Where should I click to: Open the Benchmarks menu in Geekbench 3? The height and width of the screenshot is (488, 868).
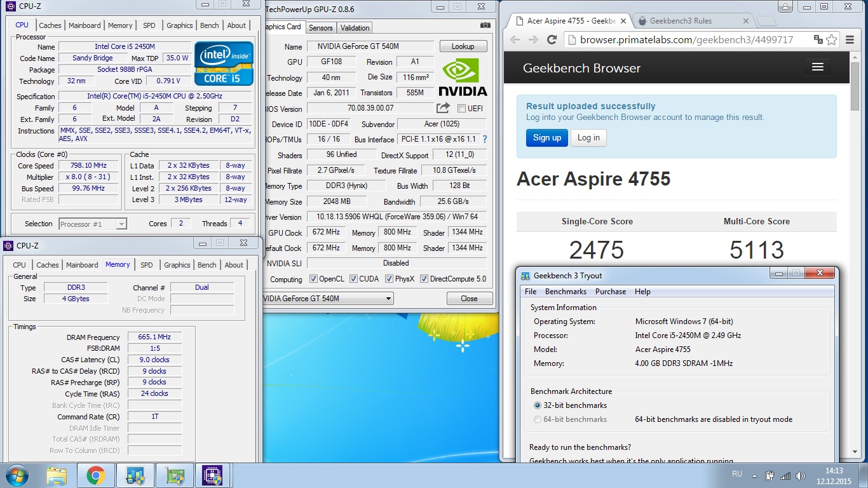pyautogui.click(x=566, y=292)
